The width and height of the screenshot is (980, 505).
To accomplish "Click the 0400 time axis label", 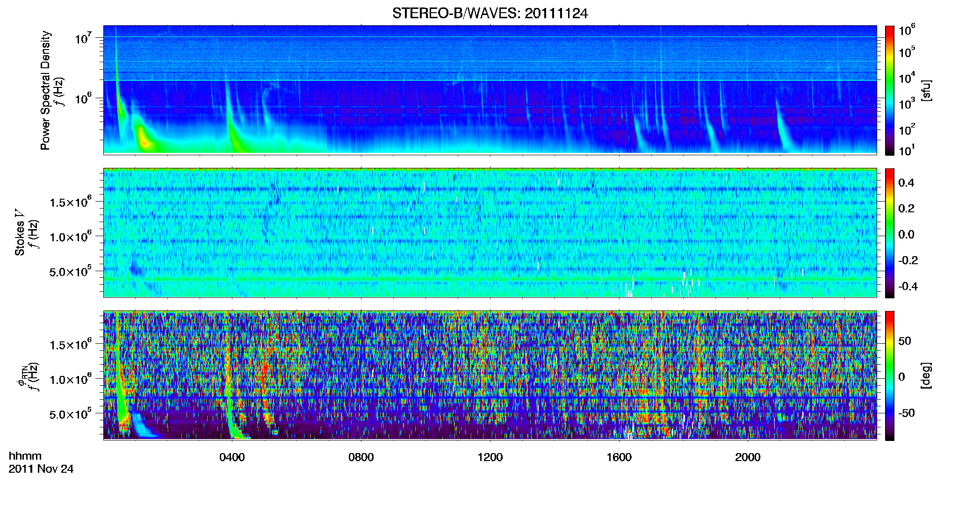I will click(232, 457).
